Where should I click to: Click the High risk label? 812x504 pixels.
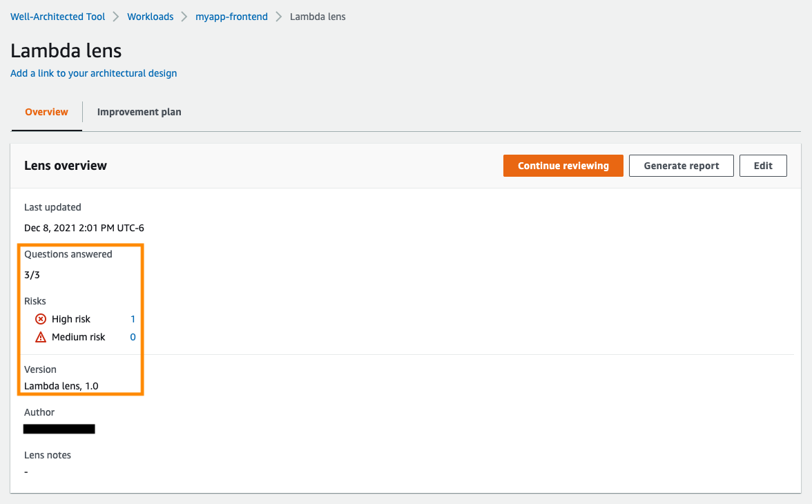pyautogui.click(x=71, y=319)
